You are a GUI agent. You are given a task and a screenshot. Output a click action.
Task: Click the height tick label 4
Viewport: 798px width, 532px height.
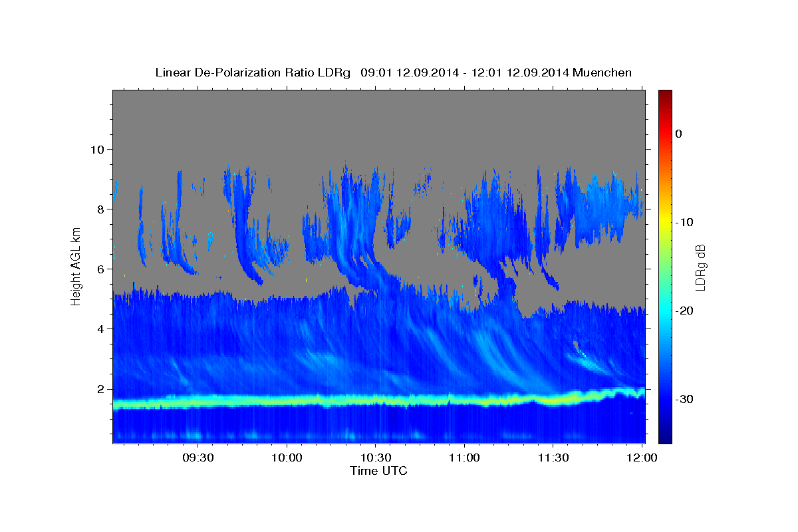(x=102, y=329)
